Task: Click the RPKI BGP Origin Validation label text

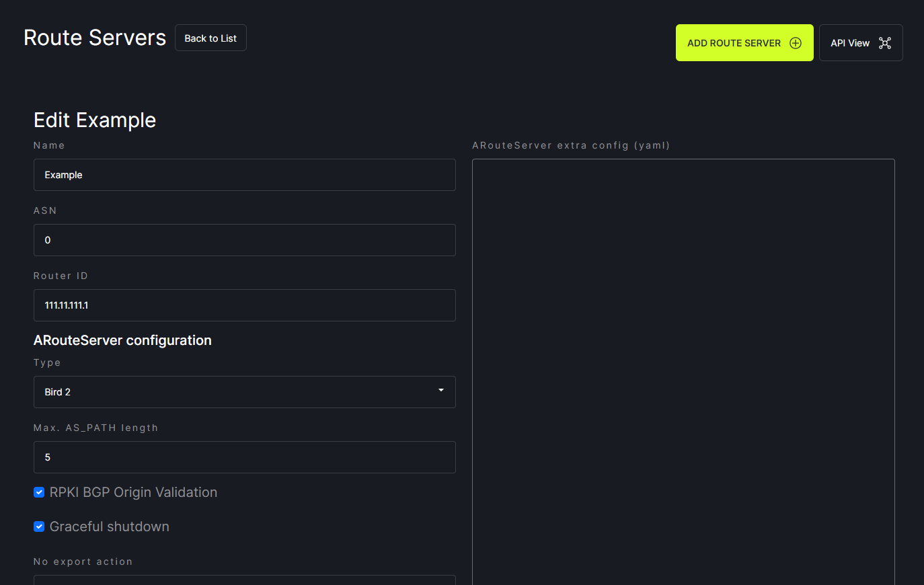Action: (x=133, y=492)
